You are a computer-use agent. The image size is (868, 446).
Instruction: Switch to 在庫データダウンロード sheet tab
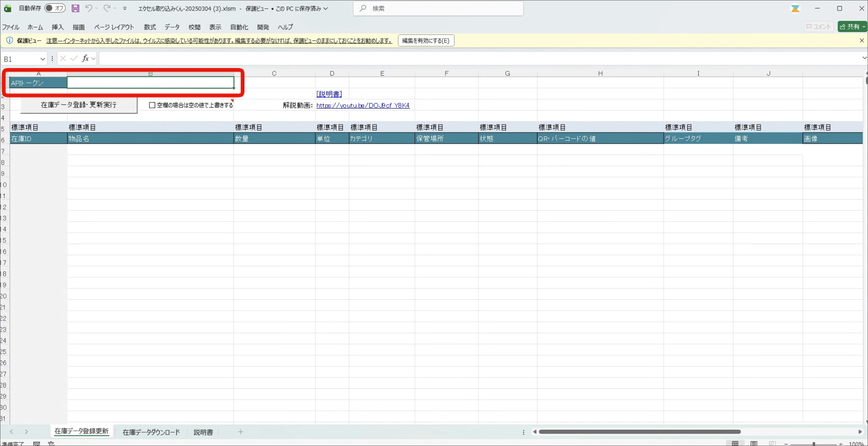click(x=151, y=432)
